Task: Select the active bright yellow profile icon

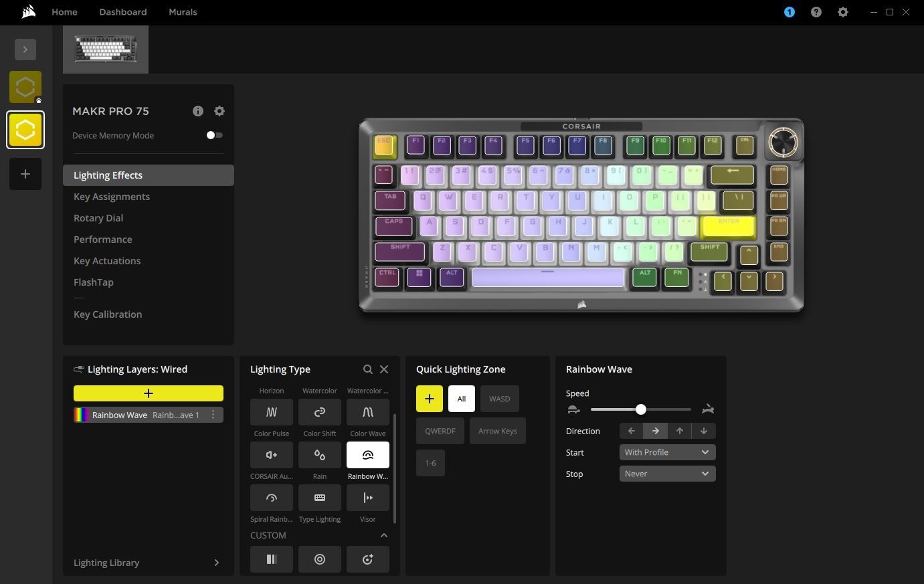Action: click(25, 130)
